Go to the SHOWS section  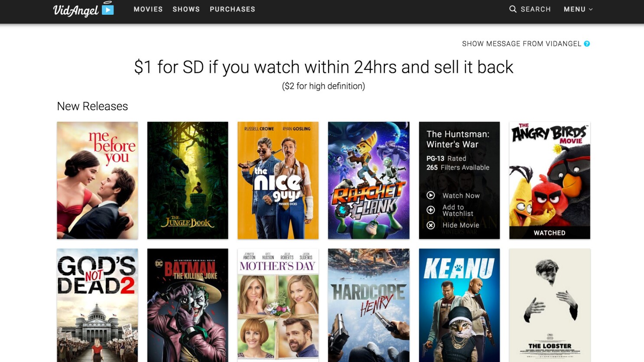click(186, 9)
